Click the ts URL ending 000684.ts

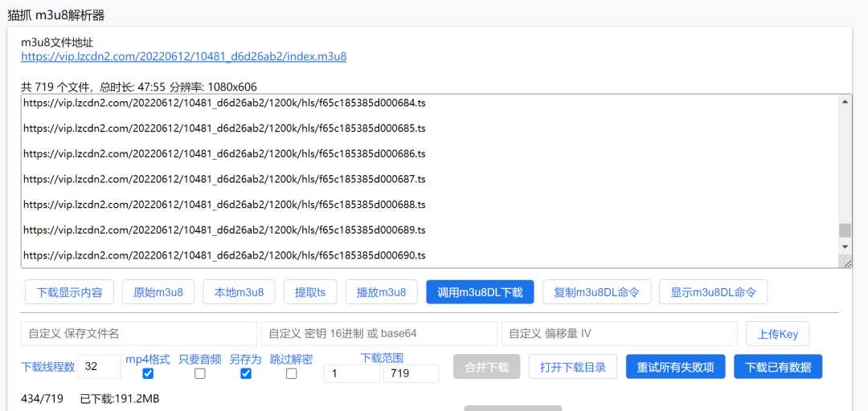click(x=224, y=103)
